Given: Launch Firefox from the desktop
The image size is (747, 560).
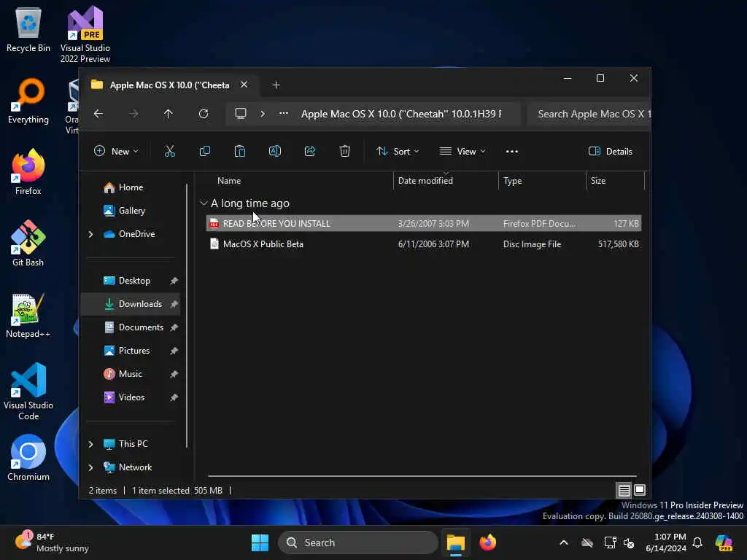Looking at the screenshot, I should pyautogui.click(x=28, y=172).
